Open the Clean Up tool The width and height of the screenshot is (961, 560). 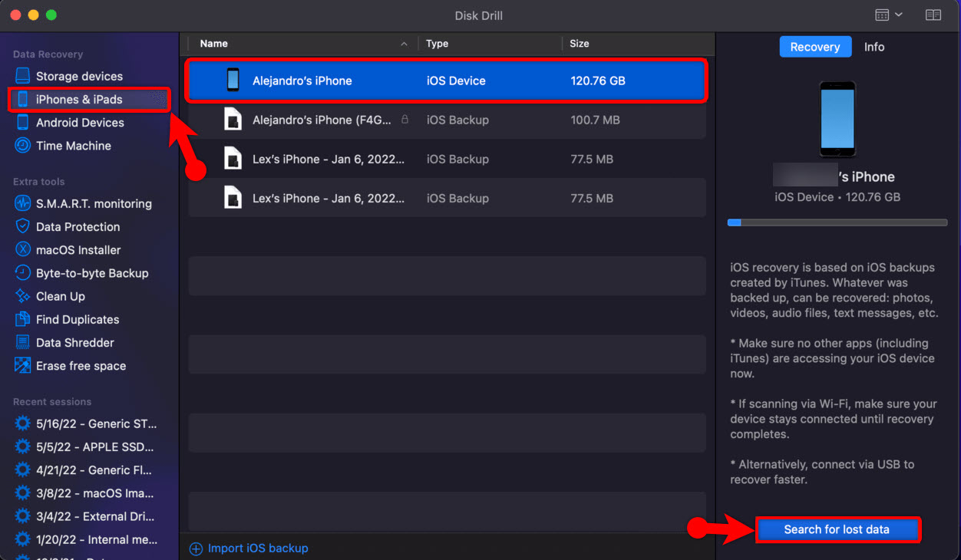[60, 296]
